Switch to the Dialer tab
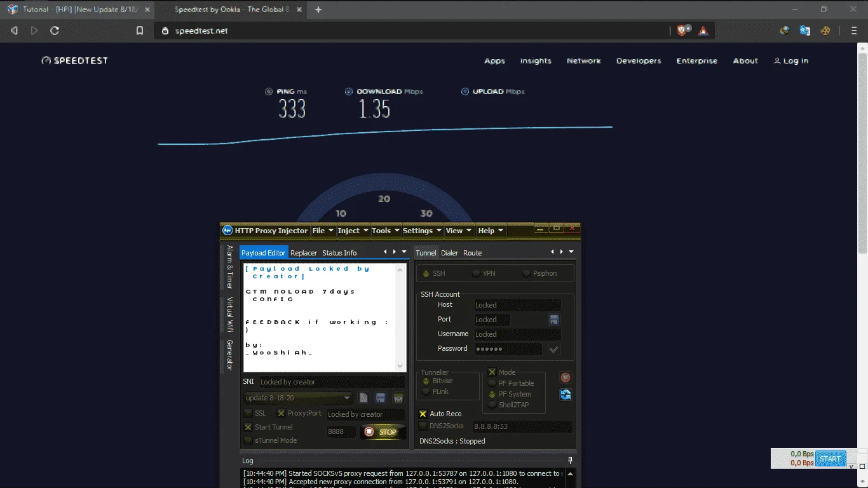This screenshot has height=488, width=868. 449,253
